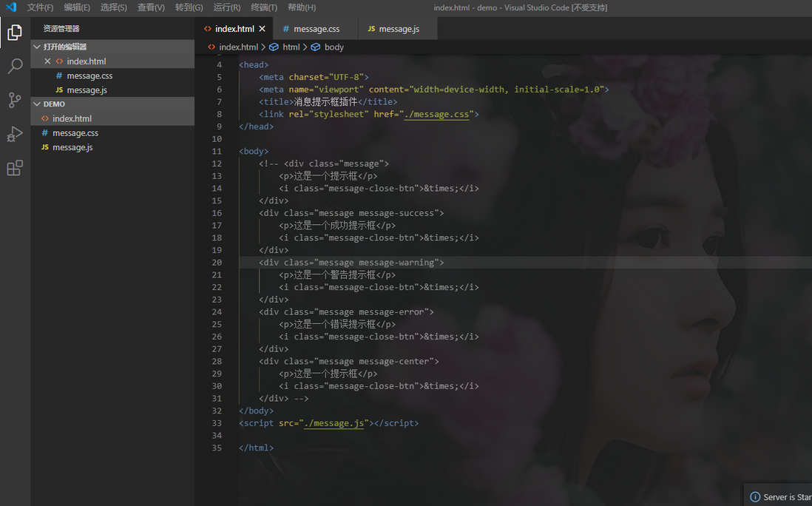The height and width of the screenshot is (506, 812).
Task: Click the <body> opening tag line 11
Action: pyautogui.click(x=254, y=151)
